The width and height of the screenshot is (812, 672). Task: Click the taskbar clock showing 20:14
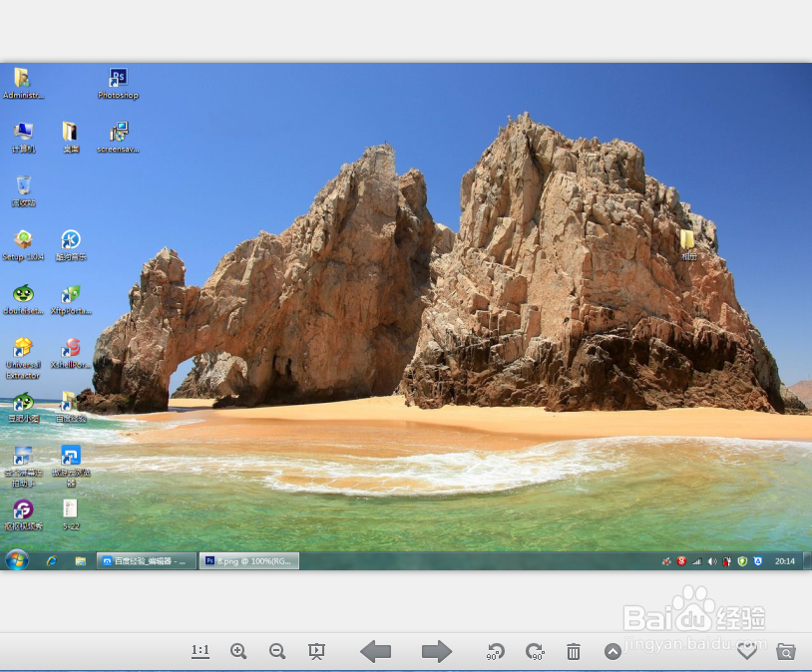pyautogui.click(x=784, y=561)
